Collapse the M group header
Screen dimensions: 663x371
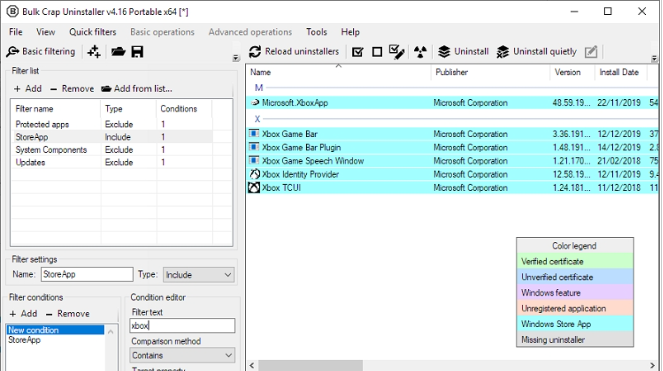click(452, 88)
